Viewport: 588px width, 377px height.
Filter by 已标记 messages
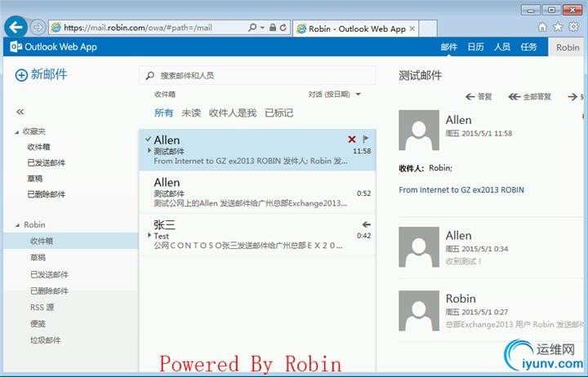278,113
